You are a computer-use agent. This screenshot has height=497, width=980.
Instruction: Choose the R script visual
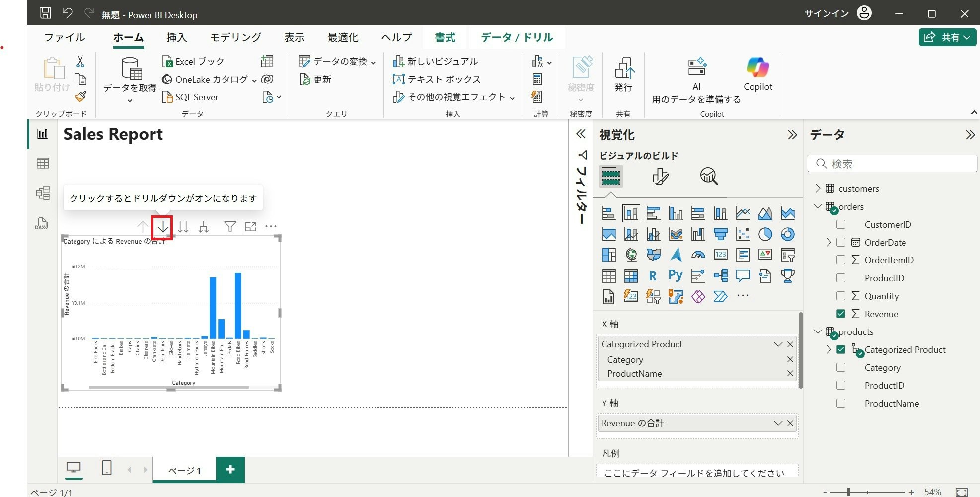653,276
